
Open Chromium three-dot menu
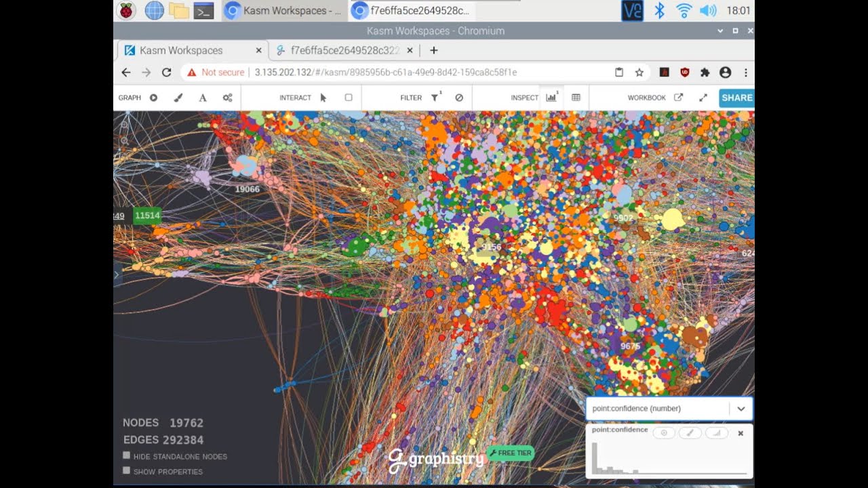tap(745, 72)
